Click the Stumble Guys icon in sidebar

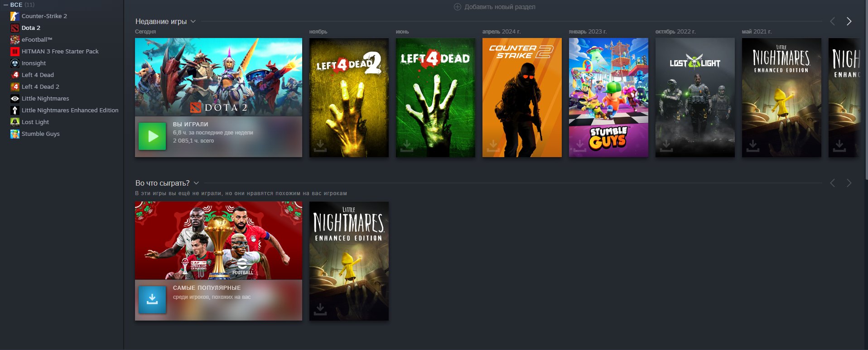click(15, 134)
